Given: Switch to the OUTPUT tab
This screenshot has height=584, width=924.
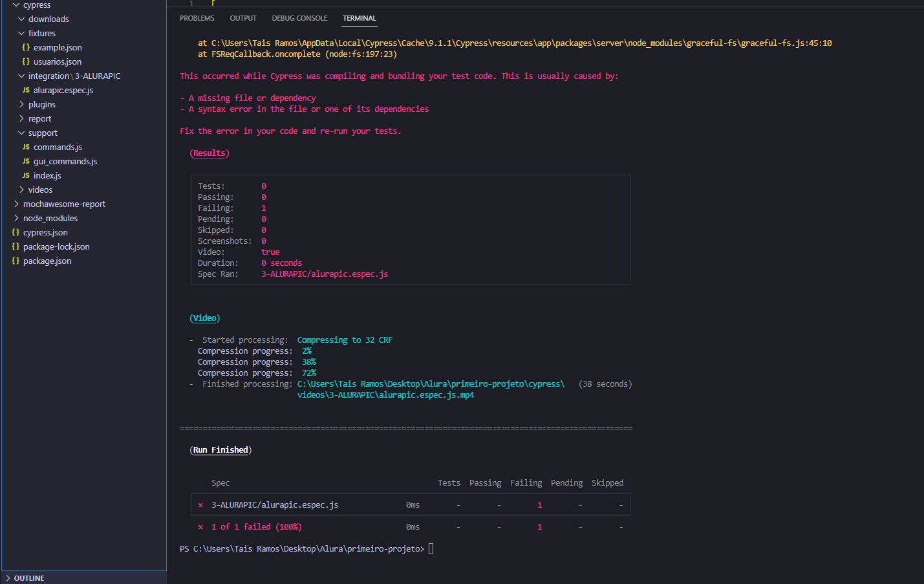Looking at the screenshot, I should pos(243,18).
